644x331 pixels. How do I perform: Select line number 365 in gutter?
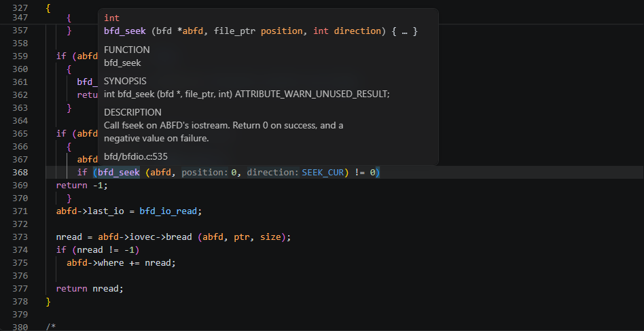(20, 134)
